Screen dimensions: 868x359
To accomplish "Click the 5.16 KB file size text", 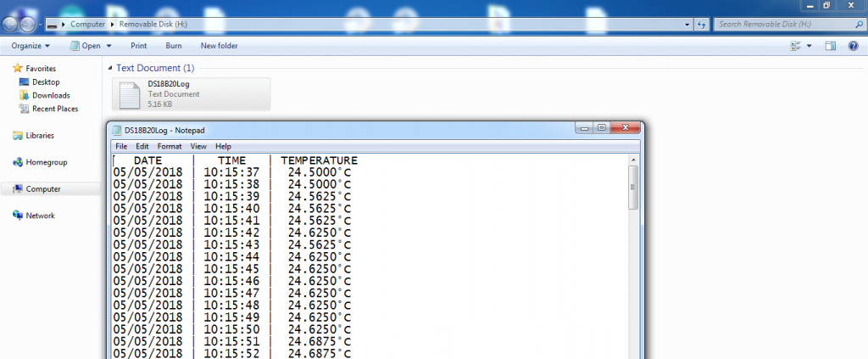I will [160, 104].
